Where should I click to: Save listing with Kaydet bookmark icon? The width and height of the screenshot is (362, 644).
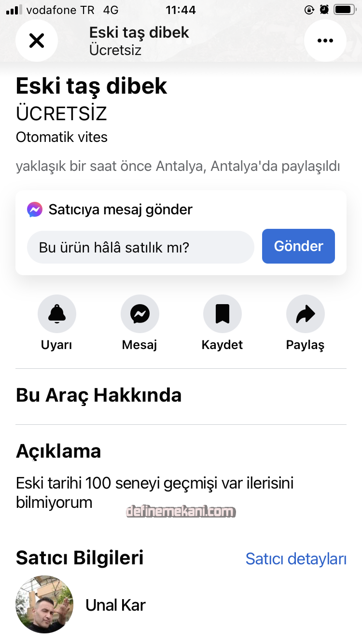coord(223,314)
